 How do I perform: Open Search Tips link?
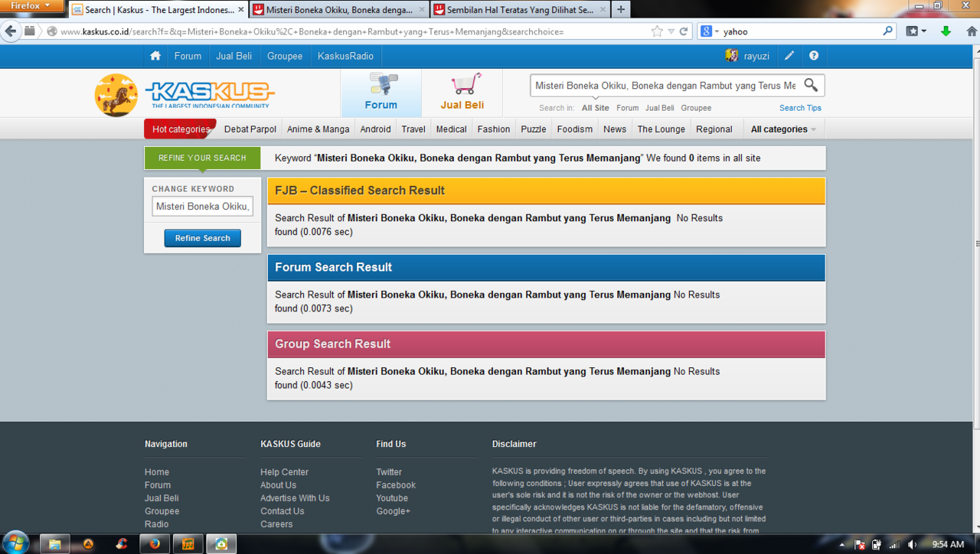[x=800, y=108]
